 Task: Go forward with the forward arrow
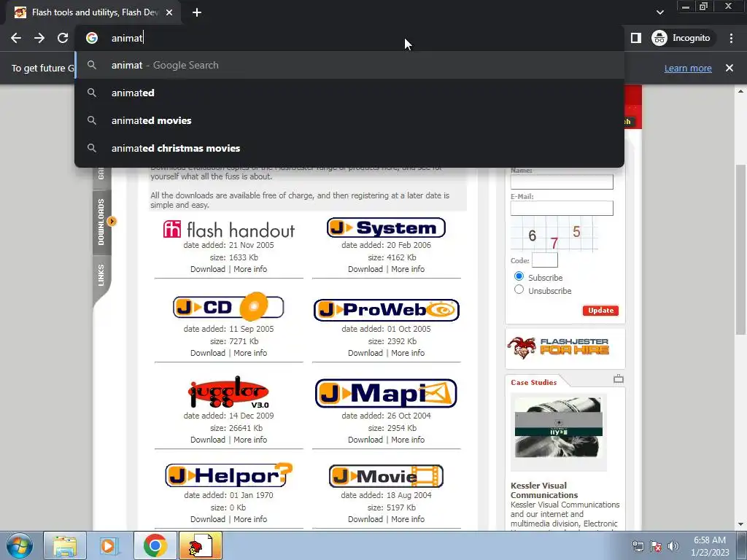[39, 38]
